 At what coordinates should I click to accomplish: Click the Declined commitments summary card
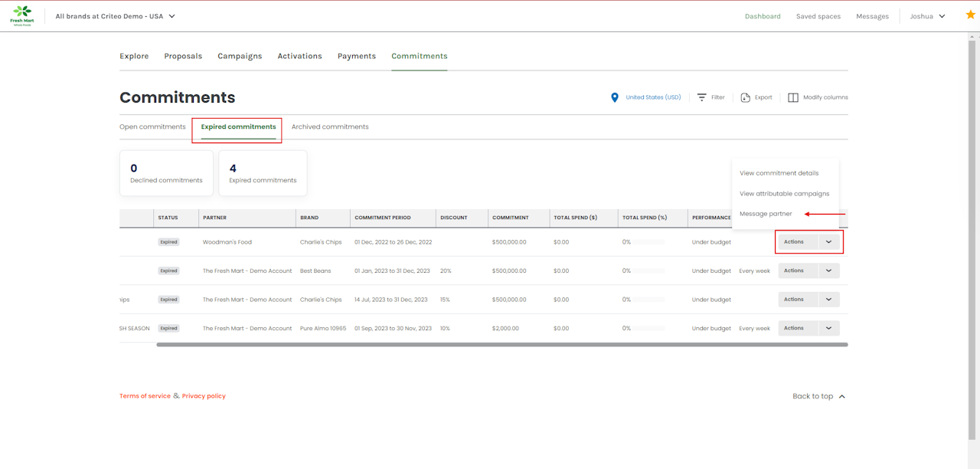(166, 173)
